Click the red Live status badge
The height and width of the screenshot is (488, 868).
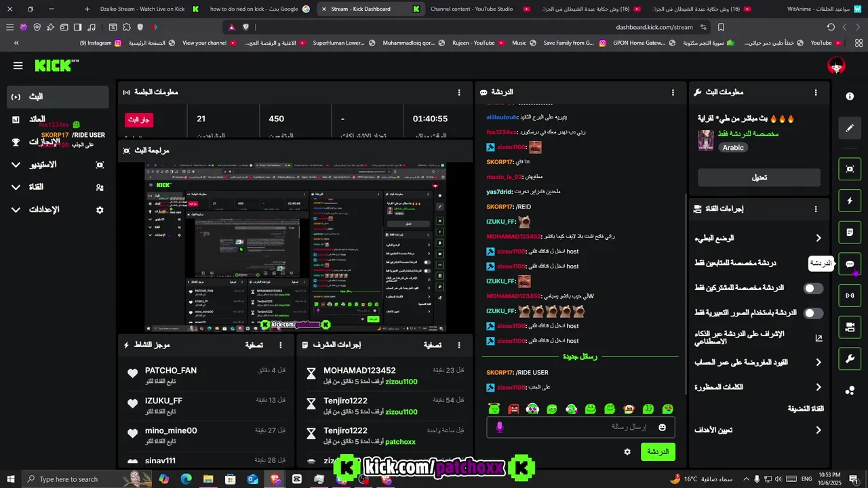139,119
